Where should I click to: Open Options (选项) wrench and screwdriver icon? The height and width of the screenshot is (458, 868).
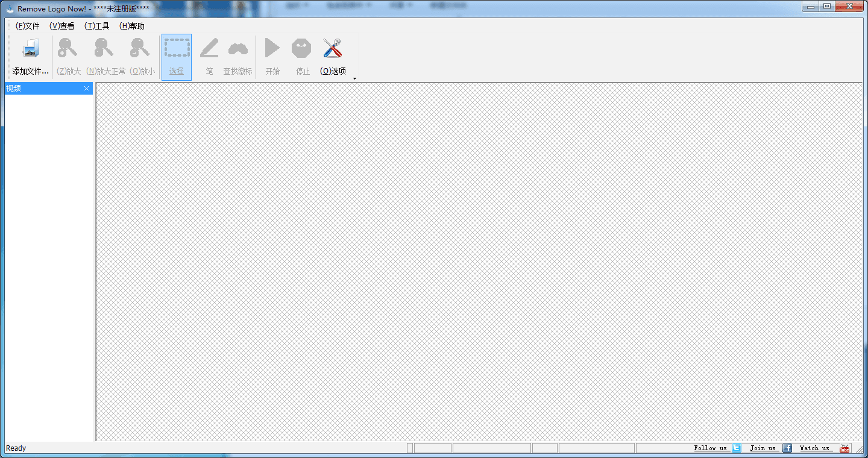(x=333, y=48)
